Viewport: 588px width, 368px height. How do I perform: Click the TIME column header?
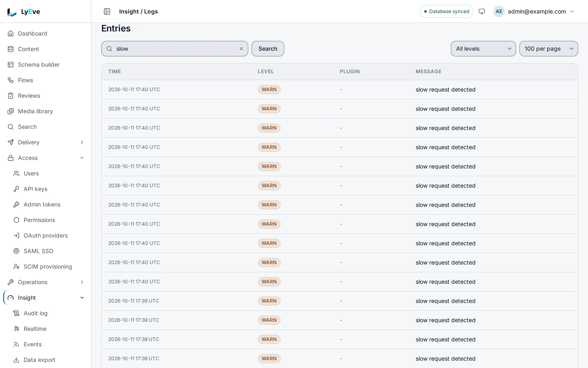coord(115,72)
